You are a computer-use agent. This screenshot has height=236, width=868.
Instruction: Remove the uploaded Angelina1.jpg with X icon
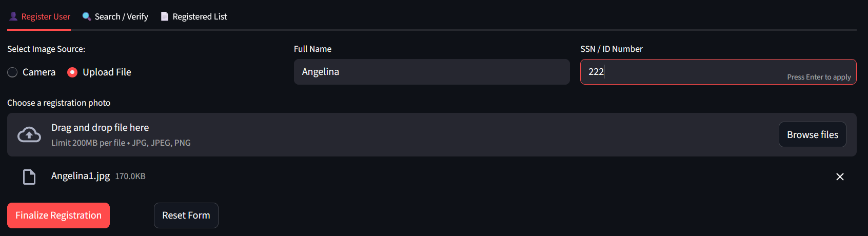pos(840,177)
